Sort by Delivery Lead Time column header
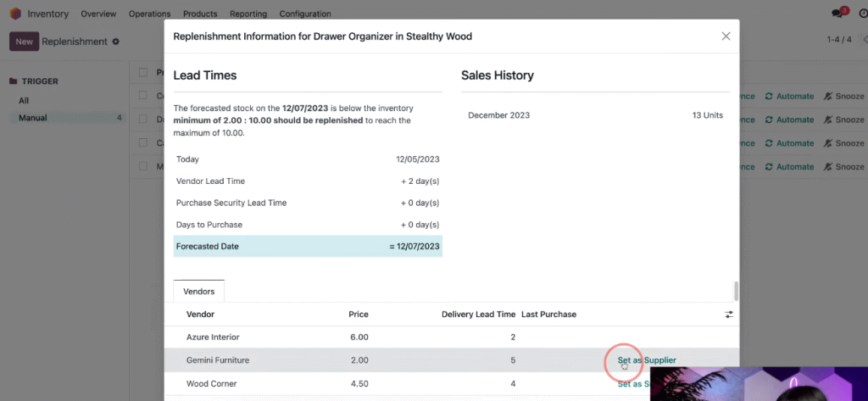The image size is (868, 401). [x=478, y=315]
